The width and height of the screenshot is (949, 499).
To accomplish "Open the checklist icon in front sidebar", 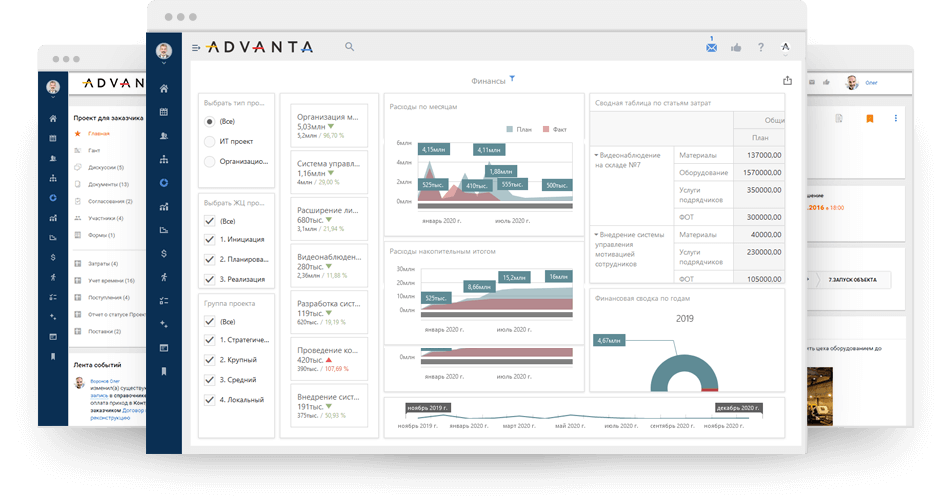I will [x=163, y=301].
